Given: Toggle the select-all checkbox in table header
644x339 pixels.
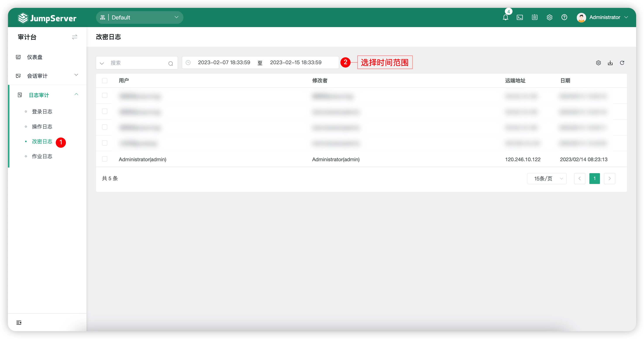Looking at the screenshot, I should pos(105,81).
